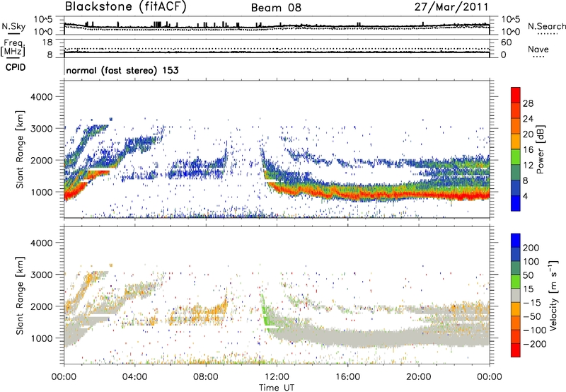The image size is (566, 392).
Task: Click the '18' frequency axis value
Action: click(x=47, y=42)
